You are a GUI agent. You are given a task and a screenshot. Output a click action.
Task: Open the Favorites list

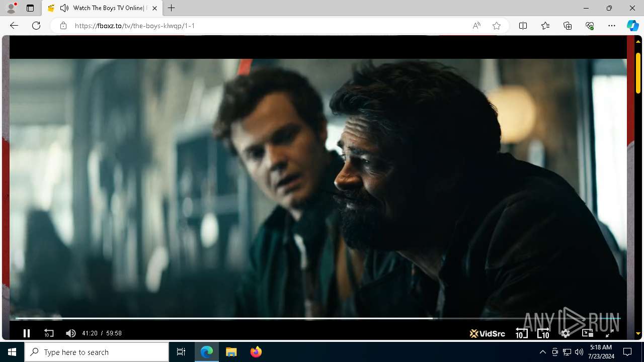tap(545, 26)
